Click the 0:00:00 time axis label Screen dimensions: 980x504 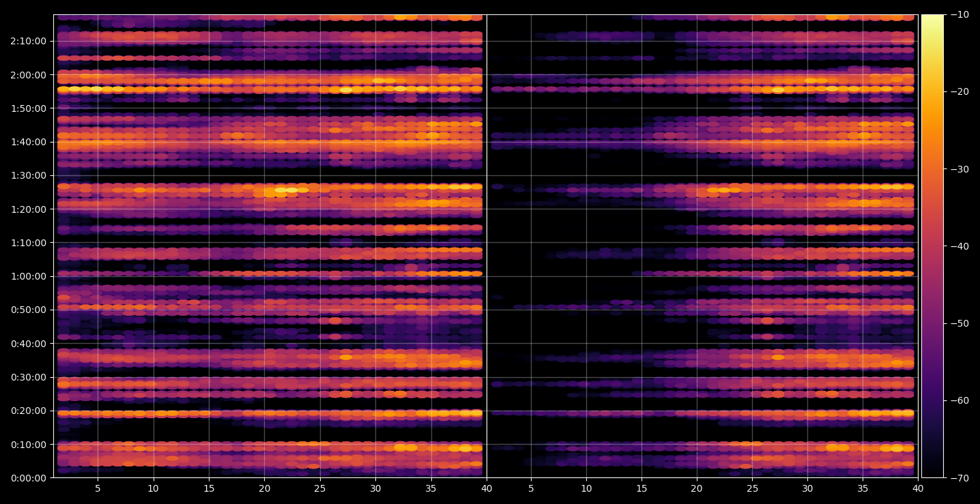(x=28, y=478)
